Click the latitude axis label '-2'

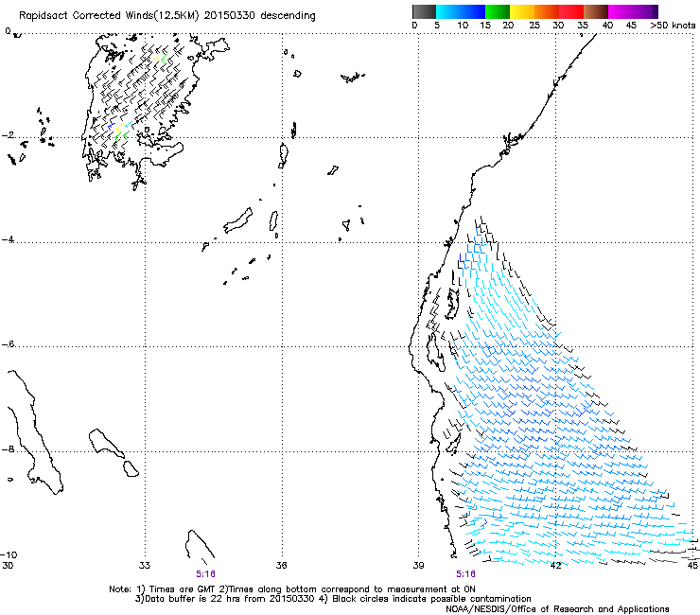coord(9,135)
